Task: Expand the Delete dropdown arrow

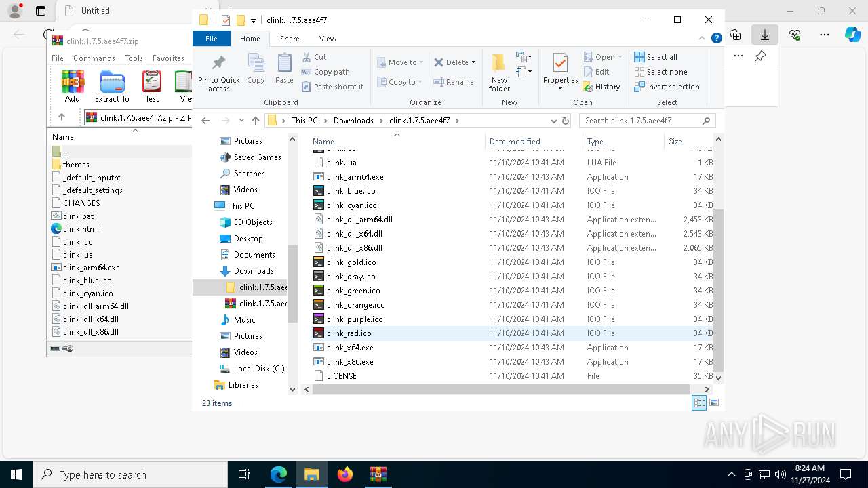Action: coord(473,62)
